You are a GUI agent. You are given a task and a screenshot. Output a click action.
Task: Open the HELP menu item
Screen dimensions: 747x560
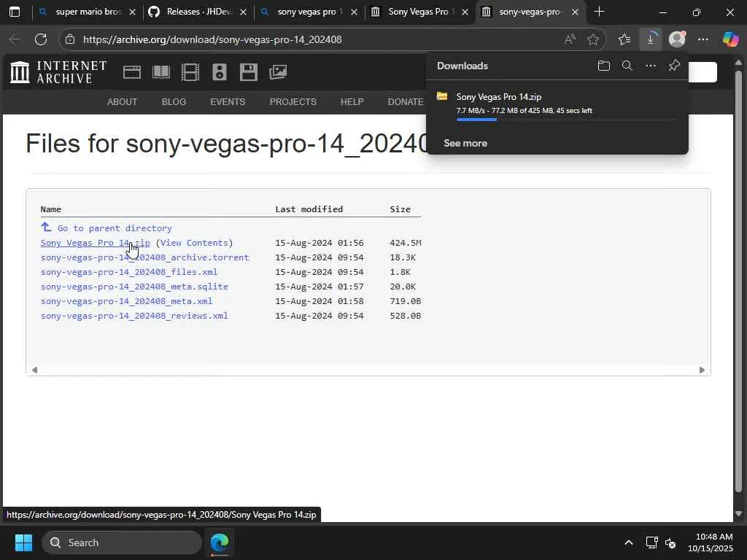click(x=352, y=102)
